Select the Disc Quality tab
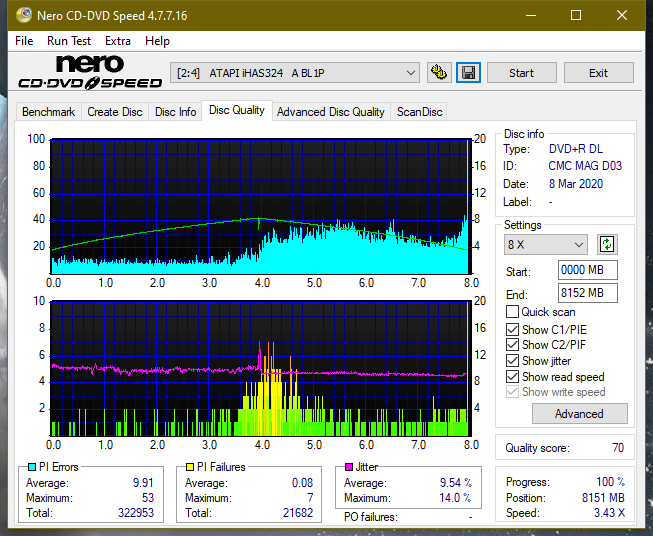Image resolution: width=653 pixels, height=536 pixels. click(237, 110)
